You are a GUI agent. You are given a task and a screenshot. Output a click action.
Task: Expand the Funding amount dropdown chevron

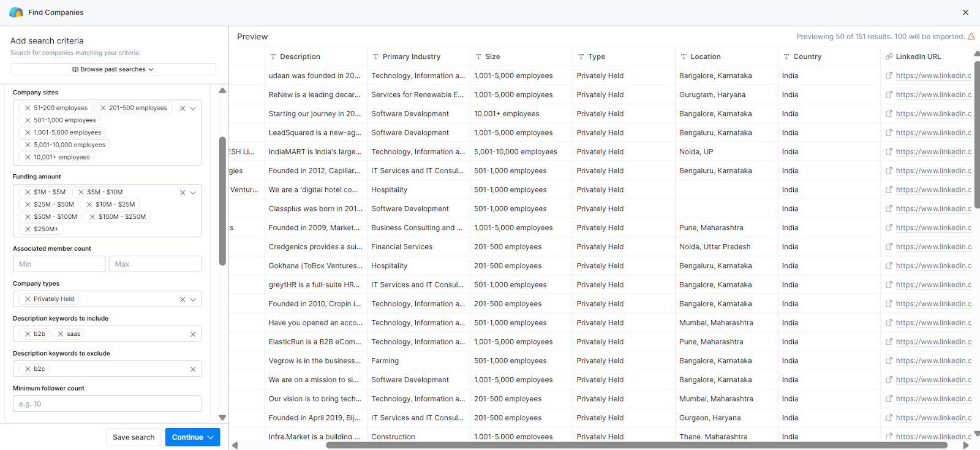(x=193, y=193)
